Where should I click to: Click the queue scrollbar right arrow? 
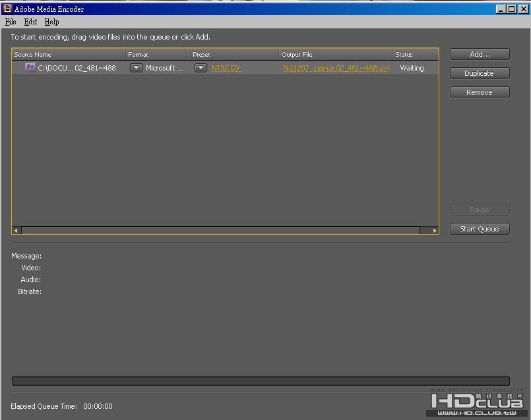pyautogui.click(x=435, y=231)
